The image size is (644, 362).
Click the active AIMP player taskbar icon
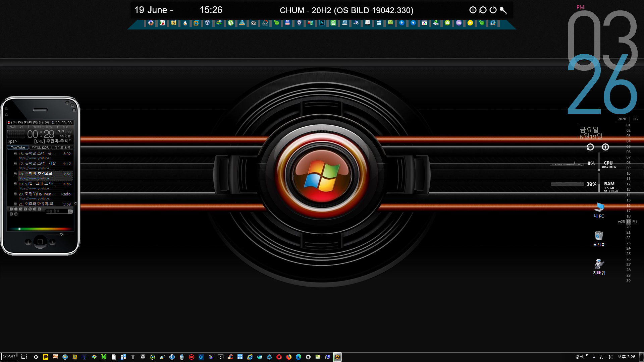pos(337,357)
